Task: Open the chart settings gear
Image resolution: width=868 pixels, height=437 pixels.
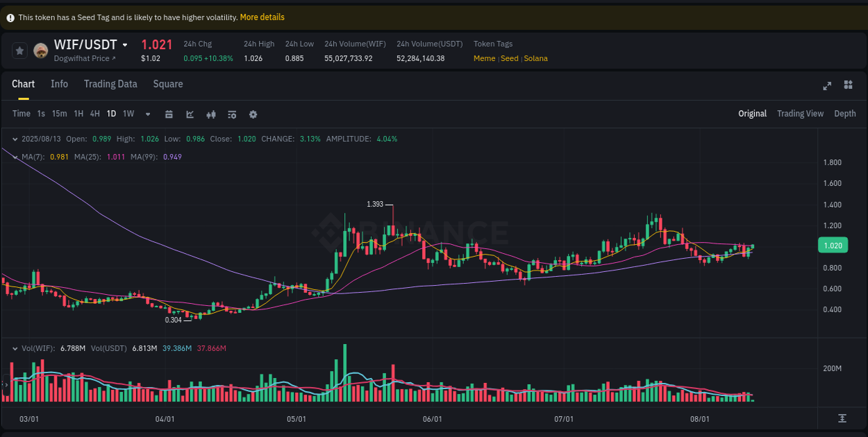Action: tap(253, 113)
